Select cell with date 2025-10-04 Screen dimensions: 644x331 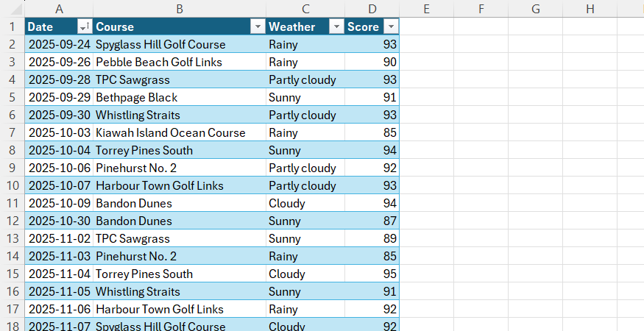pos(59,150)
